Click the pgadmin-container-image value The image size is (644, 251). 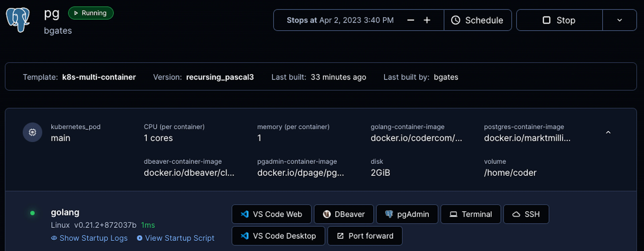point(301,173)
